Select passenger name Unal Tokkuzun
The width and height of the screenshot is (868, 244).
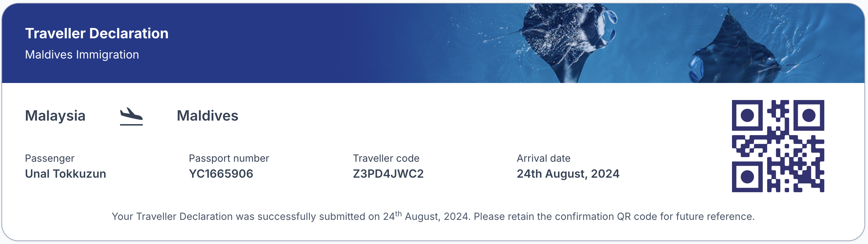[65, 174]
